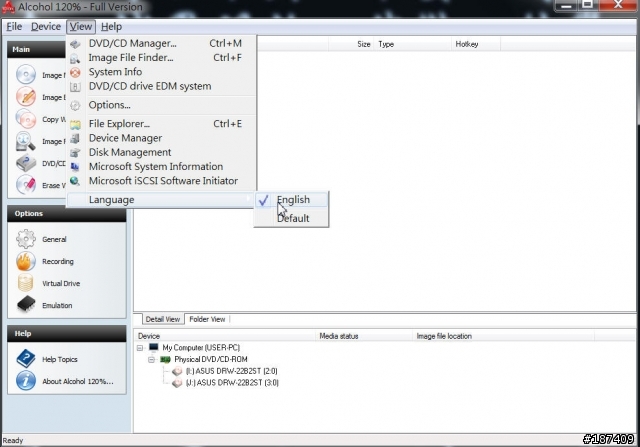This screenshot has height=447, width=640.
Task: Open General options gear icon
Action: point(26,239)
